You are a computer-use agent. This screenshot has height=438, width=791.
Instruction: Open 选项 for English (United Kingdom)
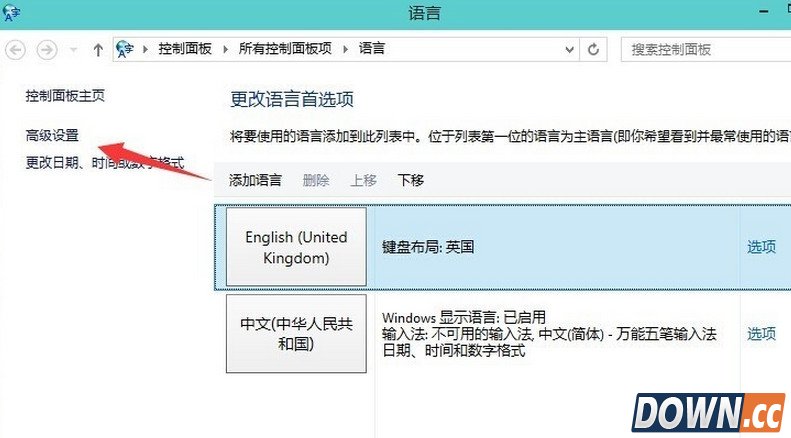click(761, 247)
